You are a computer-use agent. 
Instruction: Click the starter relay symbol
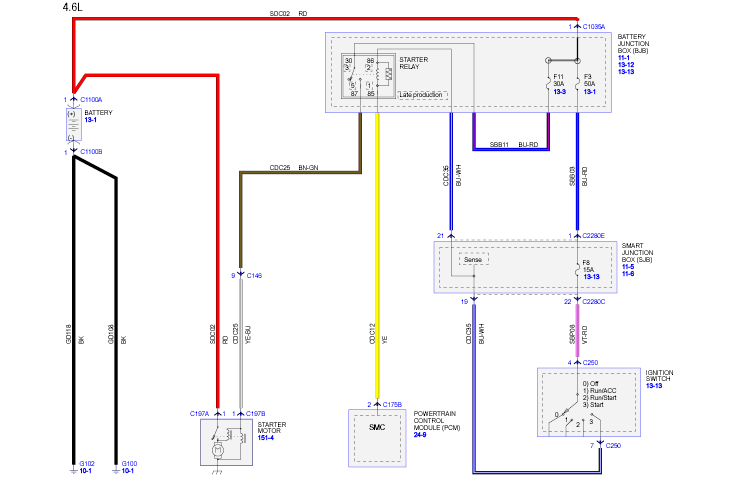point(368,76)
